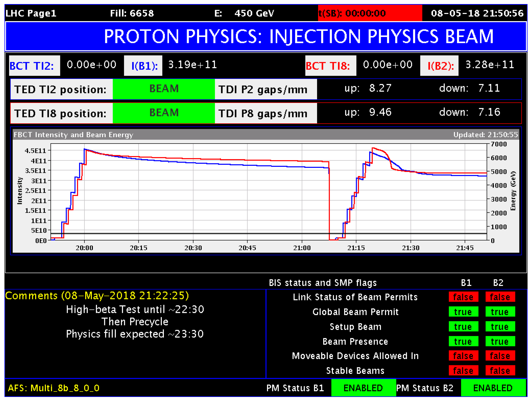Select green BEAM status for TED TI2
Image resolution: width=532 pixels, height=402 pixels.
click(164, 89)
